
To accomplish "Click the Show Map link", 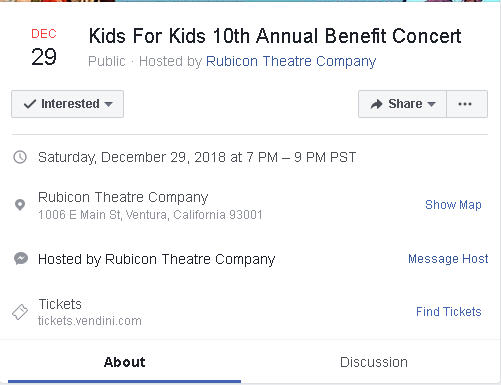I will coord(453,205).
